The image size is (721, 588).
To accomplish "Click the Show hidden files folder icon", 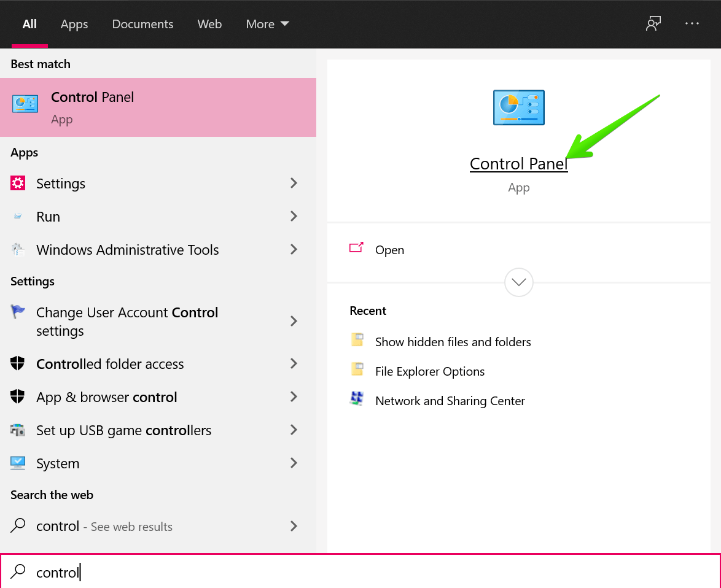I will click(358, 339).
